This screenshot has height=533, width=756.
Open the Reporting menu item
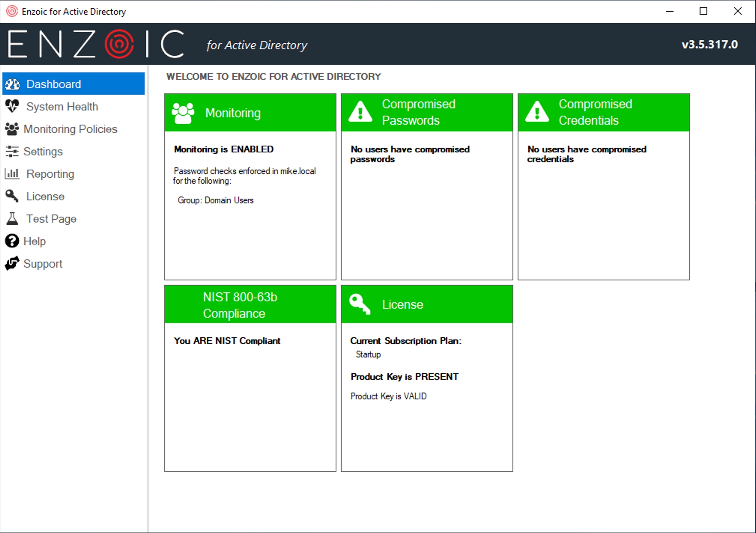coord(50,174)
